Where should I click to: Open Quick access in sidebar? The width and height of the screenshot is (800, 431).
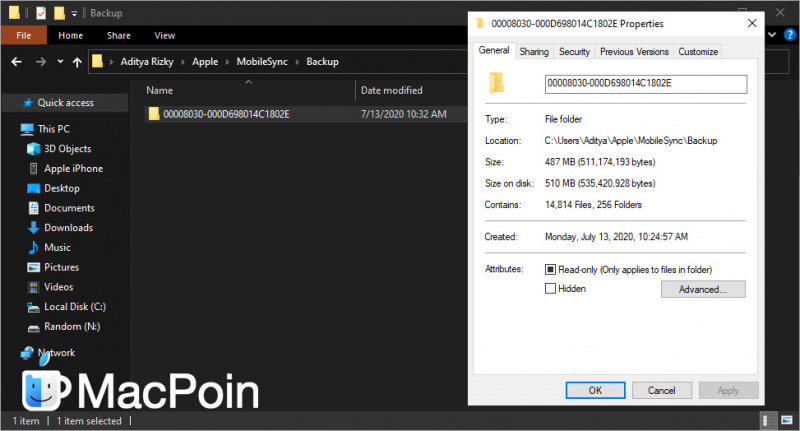pos(65,103)
